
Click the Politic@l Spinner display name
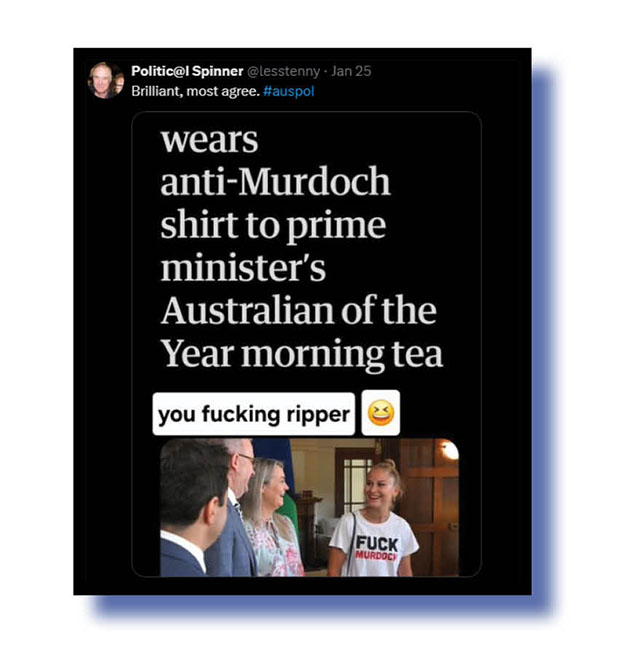[x=187, y=71]
